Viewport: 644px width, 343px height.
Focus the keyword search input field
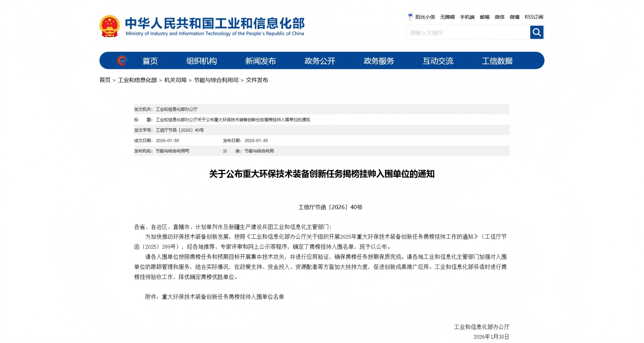tap(468, 32)
